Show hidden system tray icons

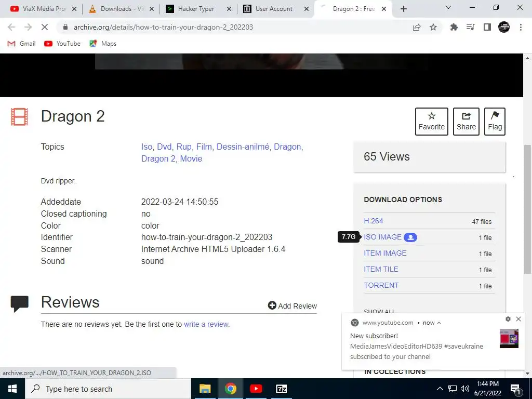[x=440, y=389]
